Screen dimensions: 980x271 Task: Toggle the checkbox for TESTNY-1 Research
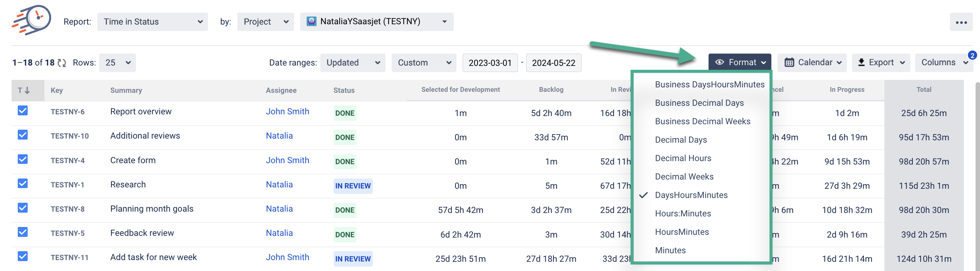pos(23,184)
